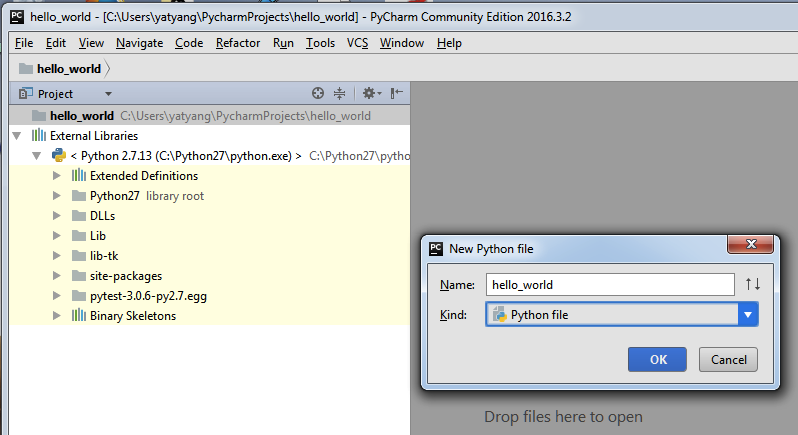The height and width of the screenshot is (435, 798).
Task: Expand the Lib folder node
Action: pos(56,236)
